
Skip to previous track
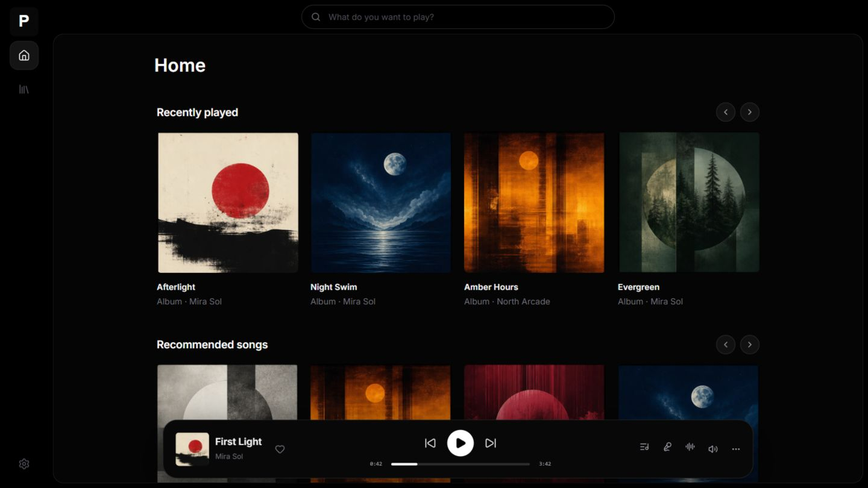(430, 443)
